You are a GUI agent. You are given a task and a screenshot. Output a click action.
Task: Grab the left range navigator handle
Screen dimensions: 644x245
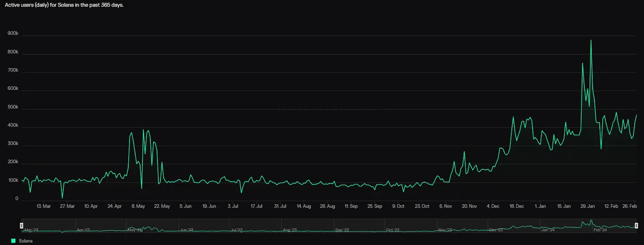point(21,226)
